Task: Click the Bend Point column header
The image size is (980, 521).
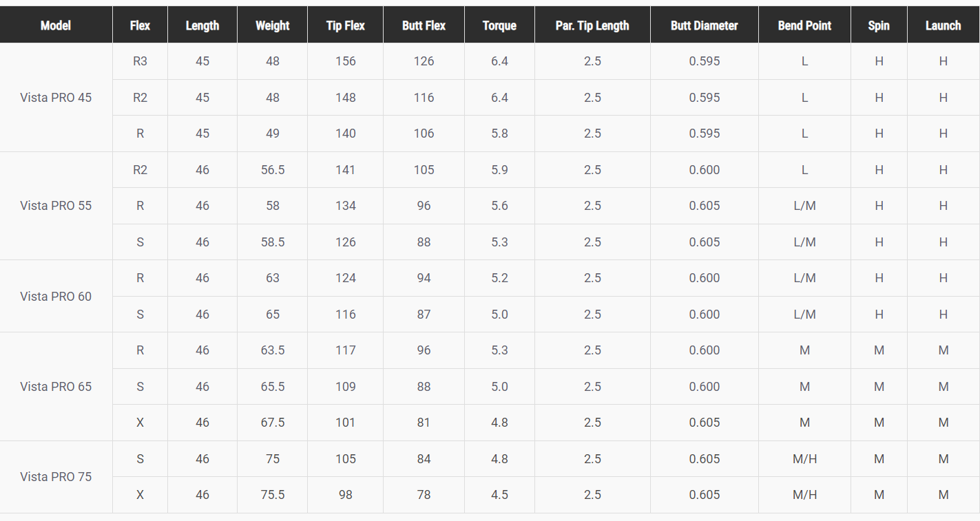Action: point(804,25)
